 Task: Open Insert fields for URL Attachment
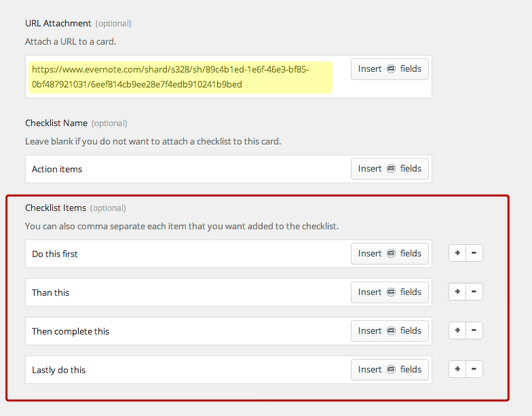pos(390,69)
